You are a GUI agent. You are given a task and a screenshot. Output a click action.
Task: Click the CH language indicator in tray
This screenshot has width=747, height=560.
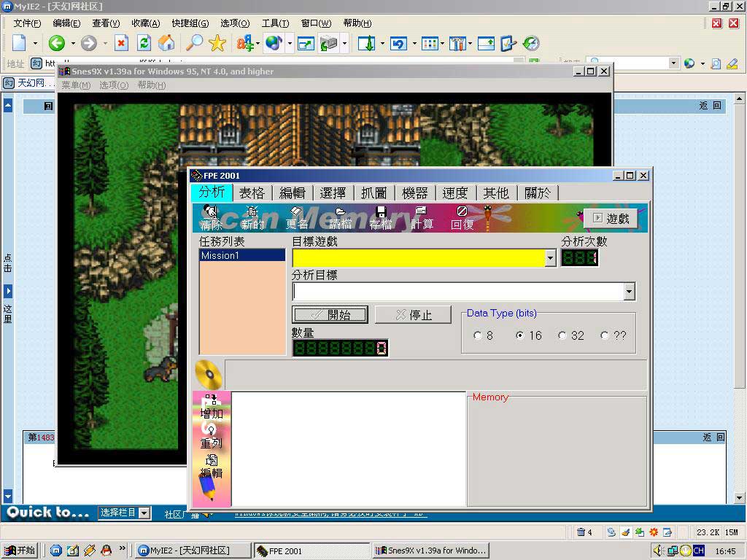click(699, 551)
